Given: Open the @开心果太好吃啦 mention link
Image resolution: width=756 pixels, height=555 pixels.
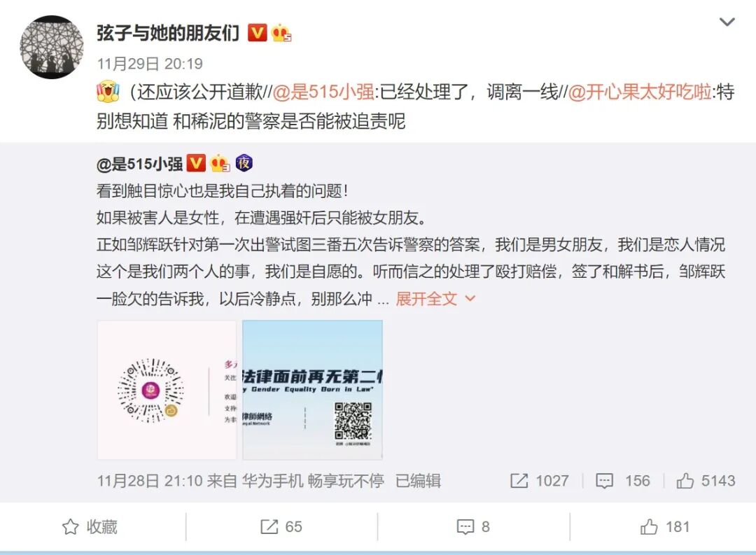Looking at the screenshot, I should [640, 92].
